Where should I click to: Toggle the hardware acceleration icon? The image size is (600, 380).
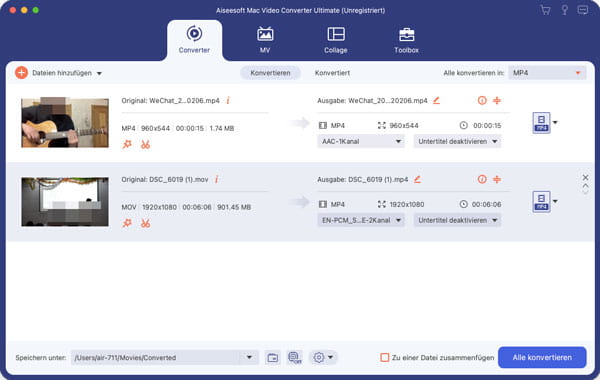294,357
